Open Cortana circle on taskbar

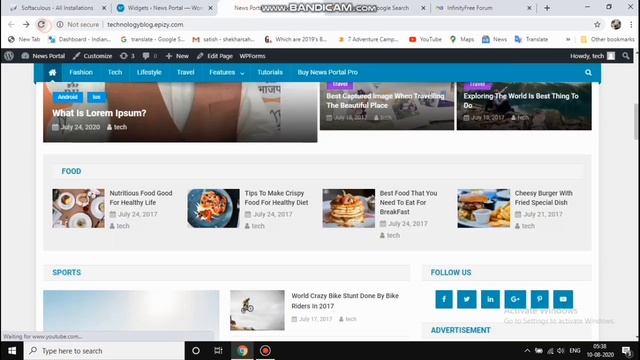[x=196, y=351]
